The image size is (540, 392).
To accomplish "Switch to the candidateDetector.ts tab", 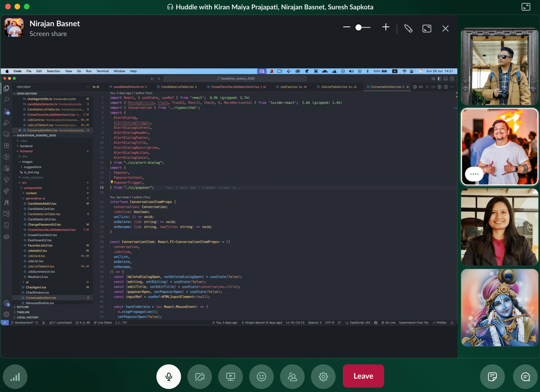I will coord(128,87).
